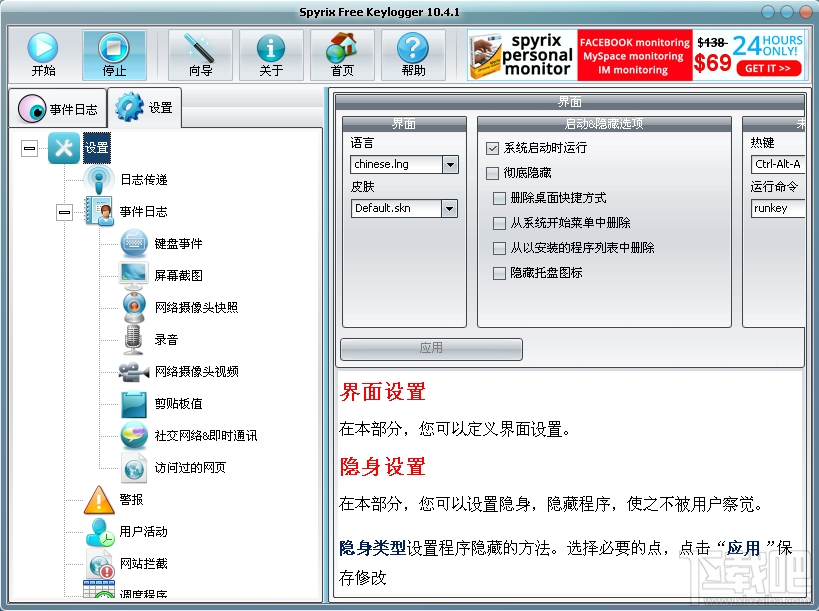Uncheck 系统自动时运行 option

[x=491, y=147]
